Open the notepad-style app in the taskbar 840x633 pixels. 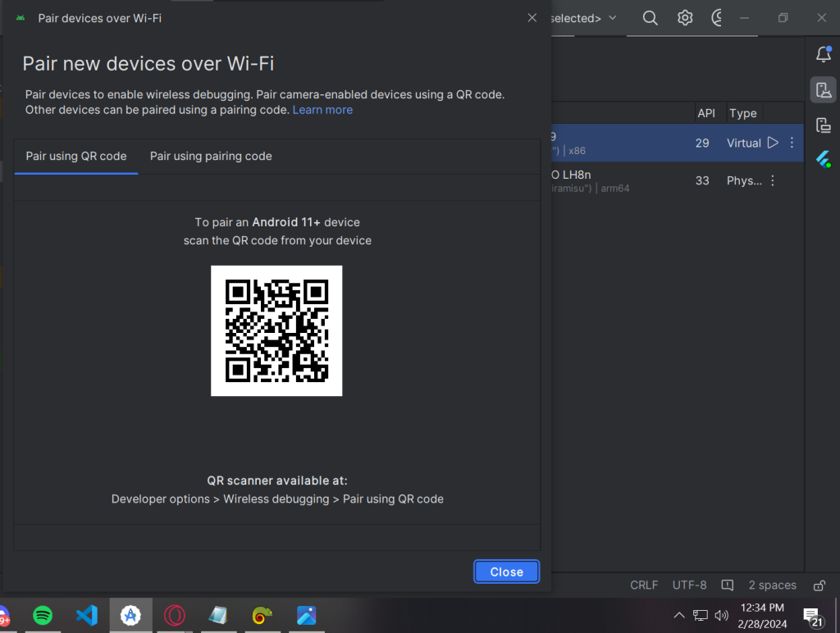tap(218, 615)
